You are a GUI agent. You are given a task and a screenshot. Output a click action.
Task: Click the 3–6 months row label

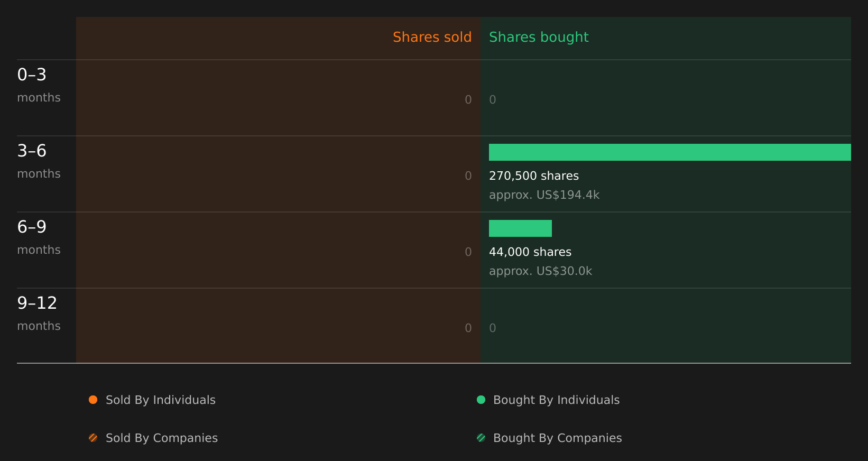tap(39, 161)
